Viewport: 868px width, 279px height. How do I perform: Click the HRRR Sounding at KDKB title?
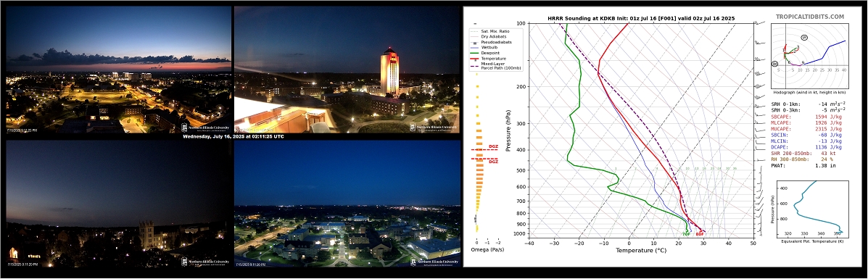[x=641, y=18]
